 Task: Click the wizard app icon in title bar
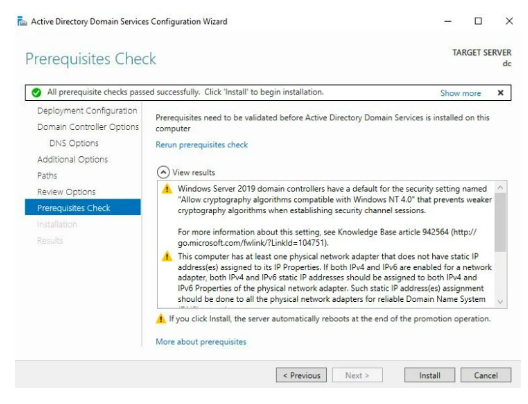point(22,21)
